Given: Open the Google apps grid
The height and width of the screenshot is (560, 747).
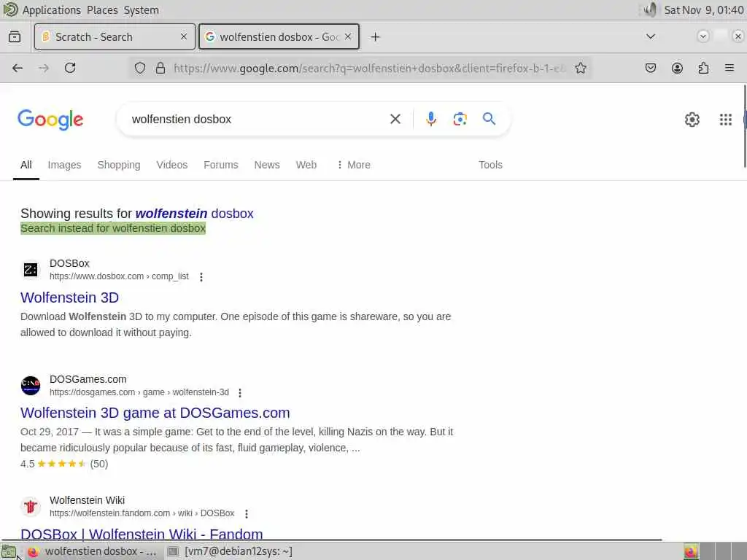Looking at the screenshot, I should click(x=726, y=120).
